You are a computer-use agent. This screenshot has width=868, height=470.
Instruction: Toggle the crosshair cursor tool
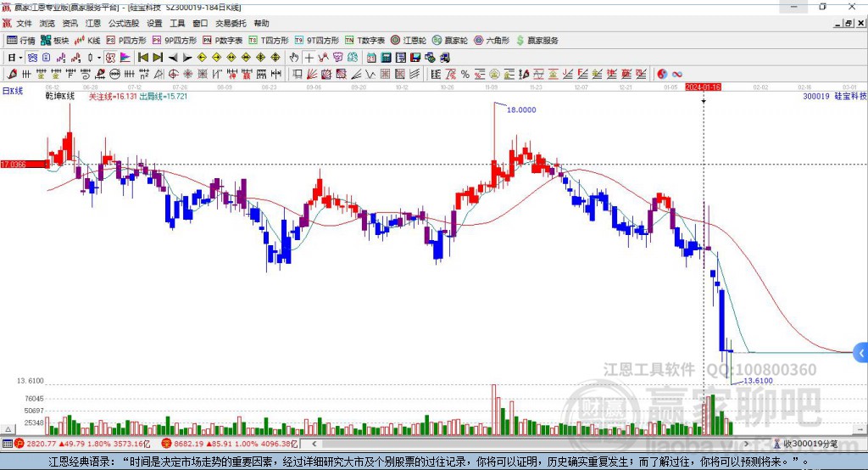pos(309,58)
